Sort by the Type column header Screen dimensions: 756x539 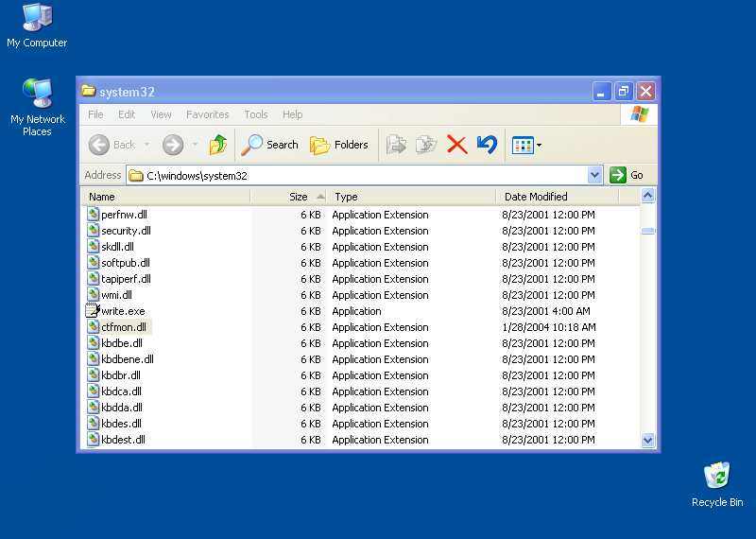pos(411,197)
